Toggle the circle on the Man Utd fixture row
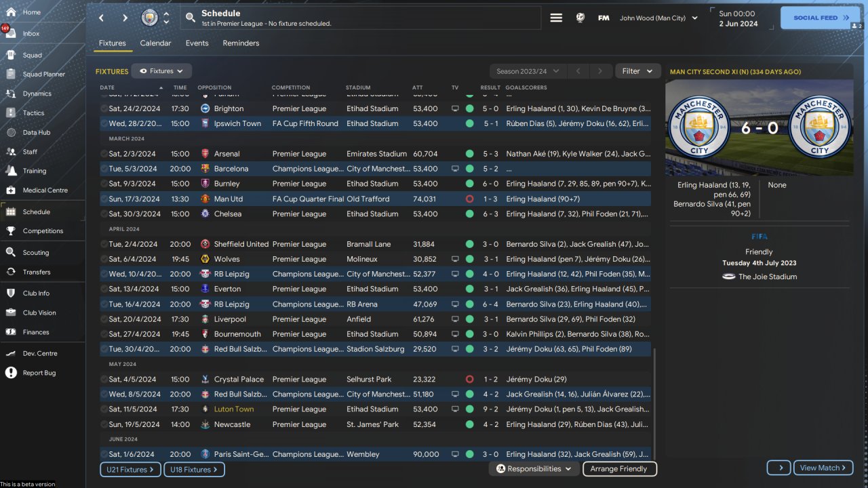868x488 pixels. click(x=104, y=199)
